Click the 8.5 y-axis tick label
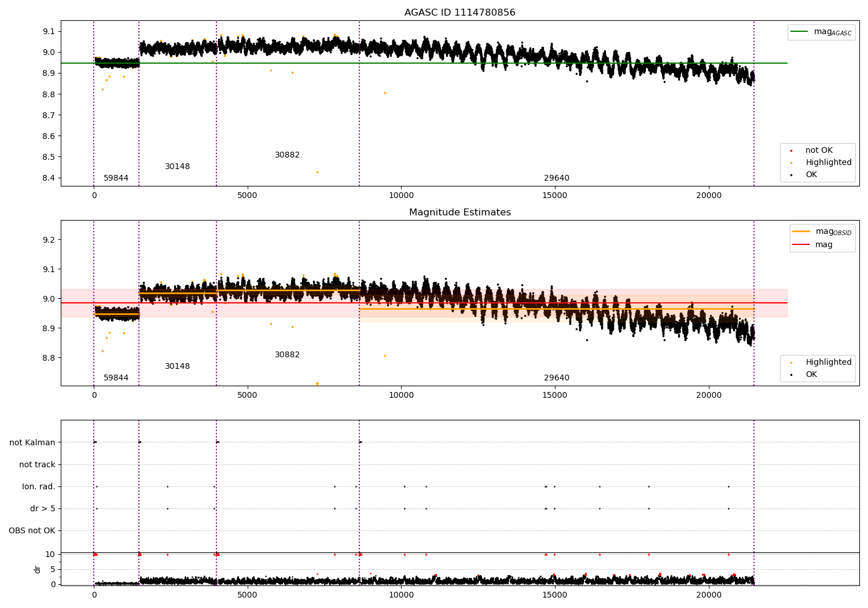This screenshot has width=868, height=608. (49, 157)
